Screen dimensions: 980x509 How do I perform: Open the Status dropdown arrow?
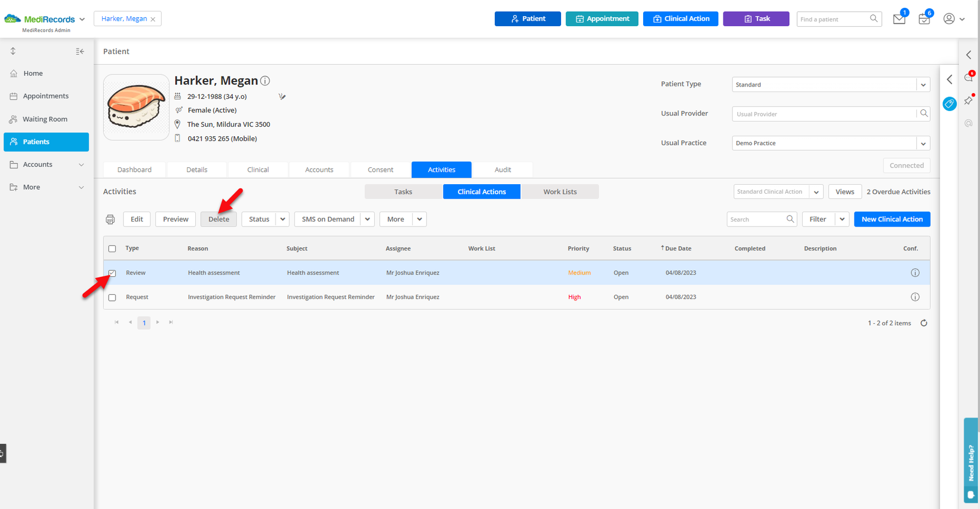[x=283, y=219]
